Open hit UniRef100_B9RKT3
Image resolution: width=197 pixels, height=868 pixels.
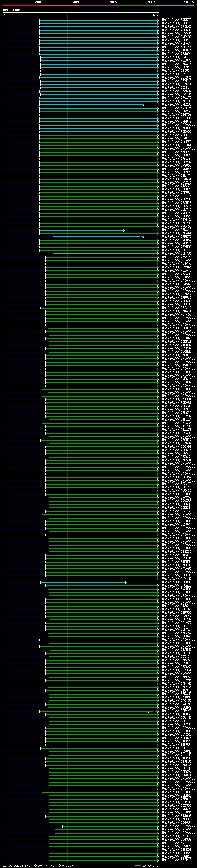177,20
